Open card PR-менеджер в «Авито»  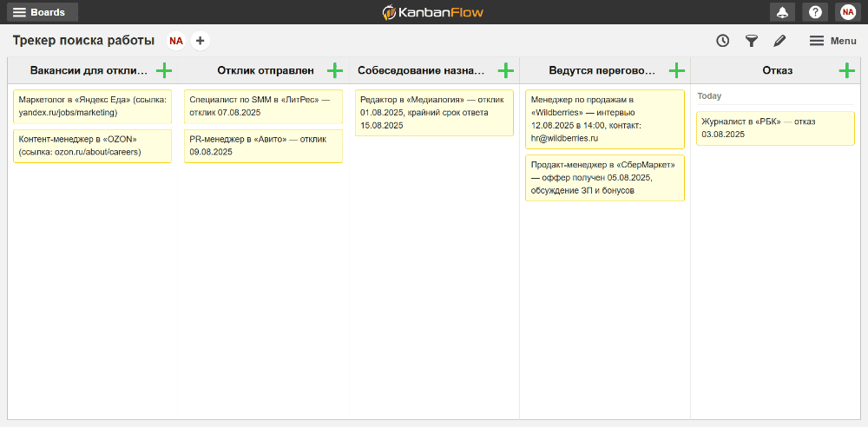(x=264, y=146)
